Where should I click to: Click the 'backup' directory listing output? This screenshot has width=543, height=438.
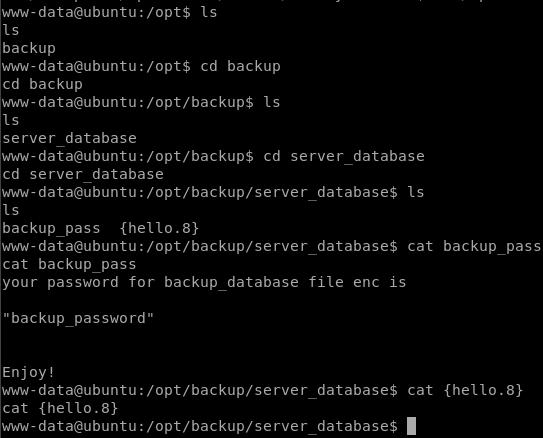pyautogui.click(x=29, y=48)
